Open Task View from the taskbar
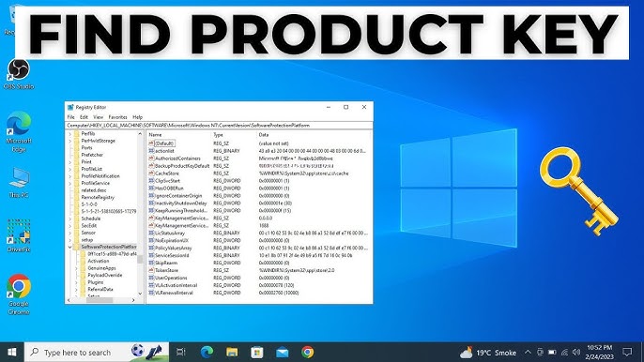Image resolution: width=644 pixels, height=362 pixels. pyautogui.click(x=180, y=352)
